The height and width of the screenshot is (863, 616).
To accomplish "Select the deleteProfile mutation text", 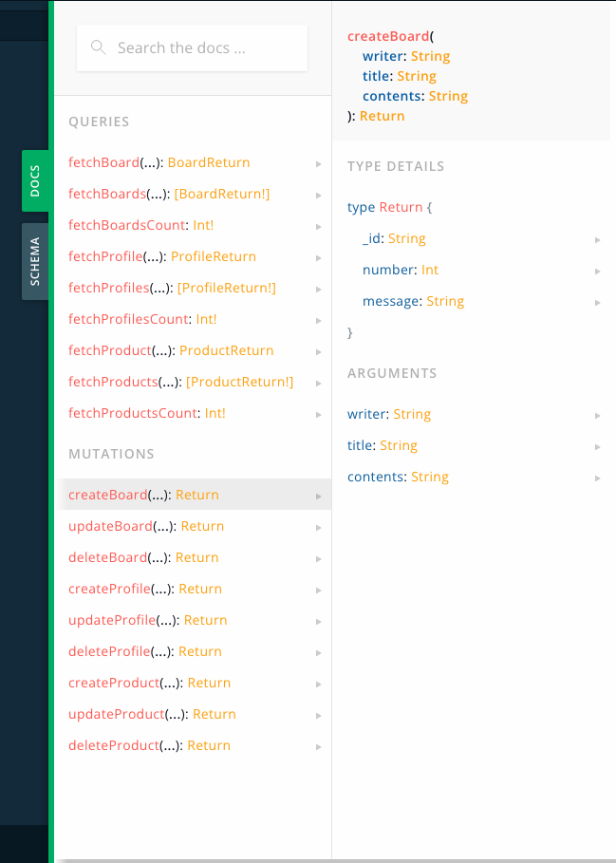I will 109,651.
